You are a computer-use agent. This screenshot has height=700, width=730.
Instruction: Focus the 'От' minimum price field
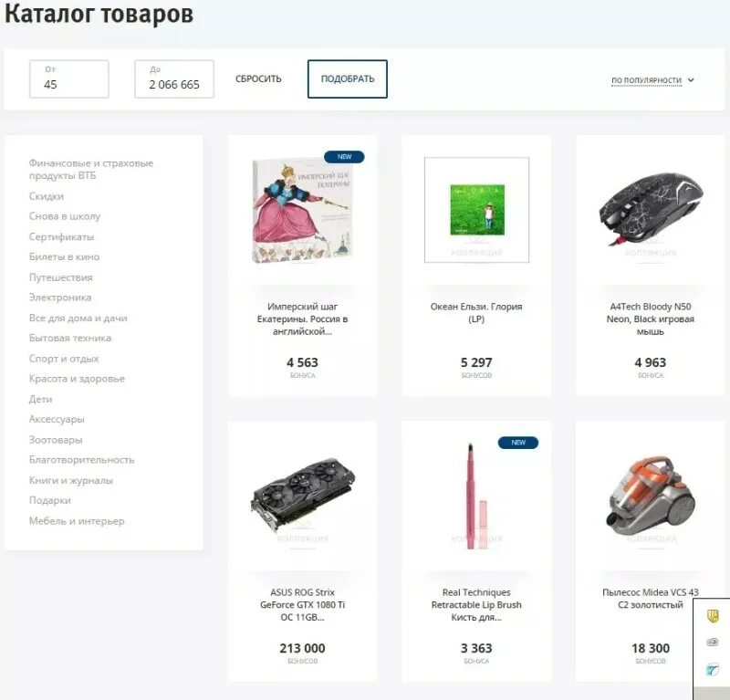tap(69, 78)
